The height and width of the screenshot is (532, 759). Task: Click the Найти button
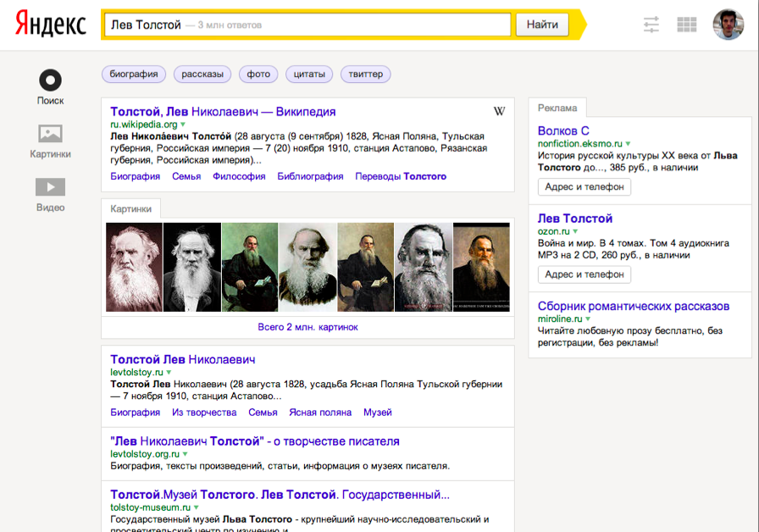[x=542, y=25]
